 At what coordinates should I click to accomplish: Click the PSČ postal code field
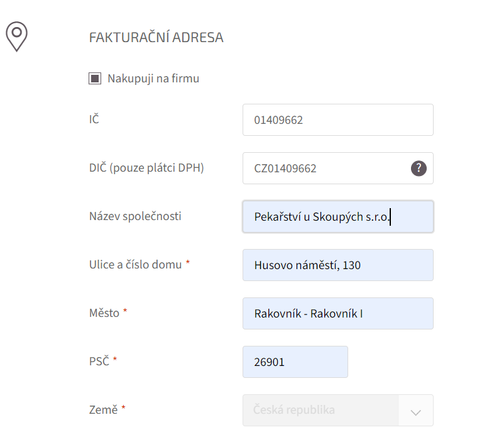click(x=295, y=362)
